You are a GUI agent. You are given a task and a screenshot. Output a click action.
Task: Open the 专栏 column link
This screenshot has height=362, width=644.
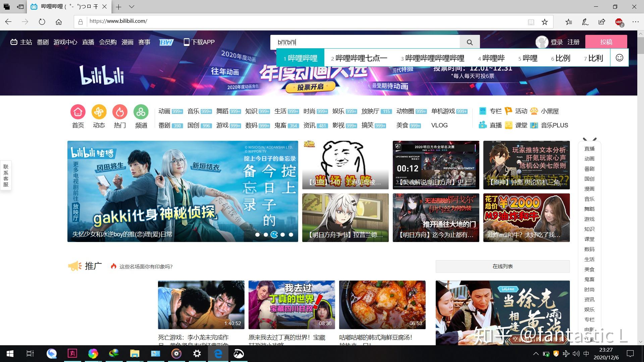coord(490,111)
